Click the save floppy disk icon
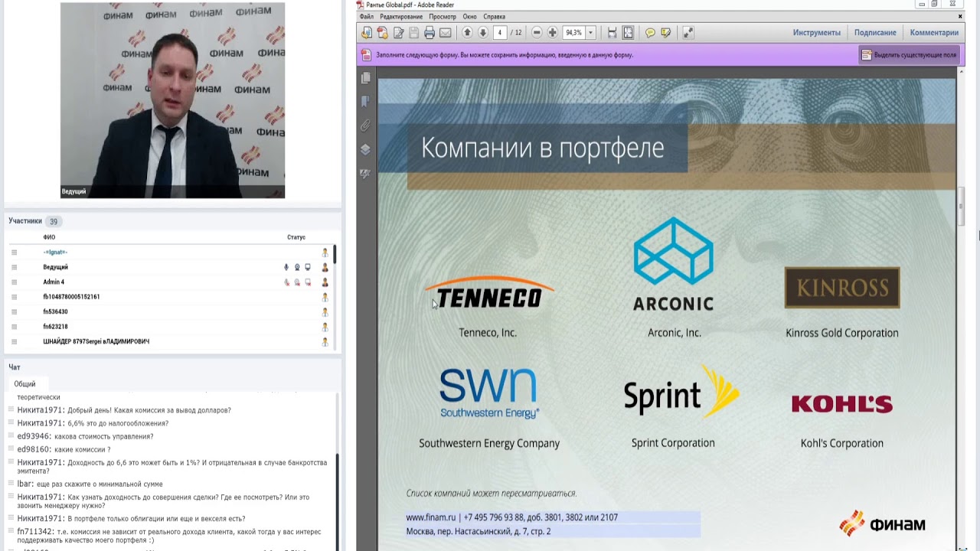The image size is (980, 551). (x=414, y=33)
